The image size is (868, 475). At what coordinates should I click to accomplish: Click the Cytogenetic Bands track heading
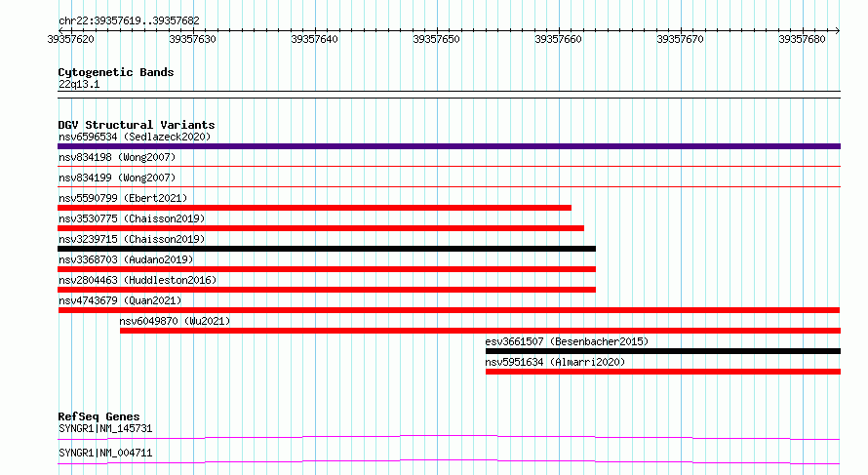click(x=116, y=72)
